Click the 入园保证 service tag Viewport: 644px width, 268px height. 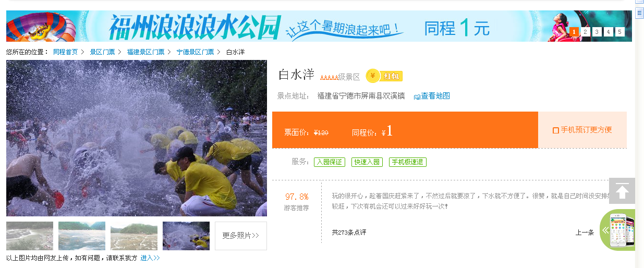click(330, 162)
